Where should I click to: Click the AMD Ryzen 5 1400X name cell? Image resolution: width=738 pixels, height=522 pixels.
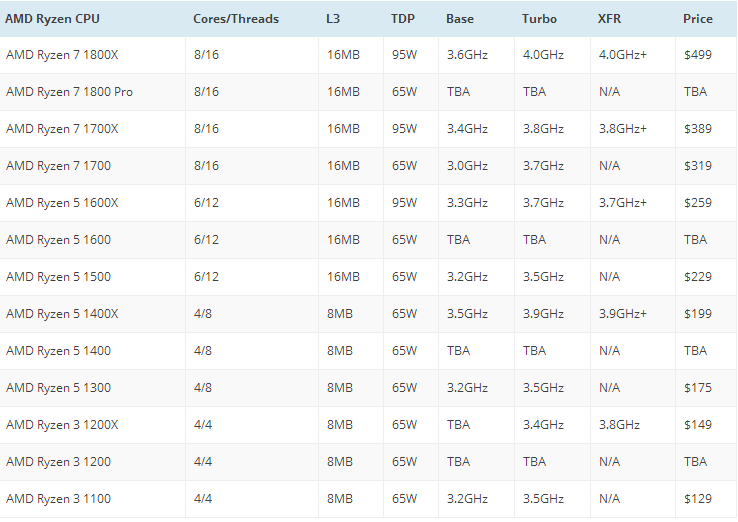(x=62, y=314)
